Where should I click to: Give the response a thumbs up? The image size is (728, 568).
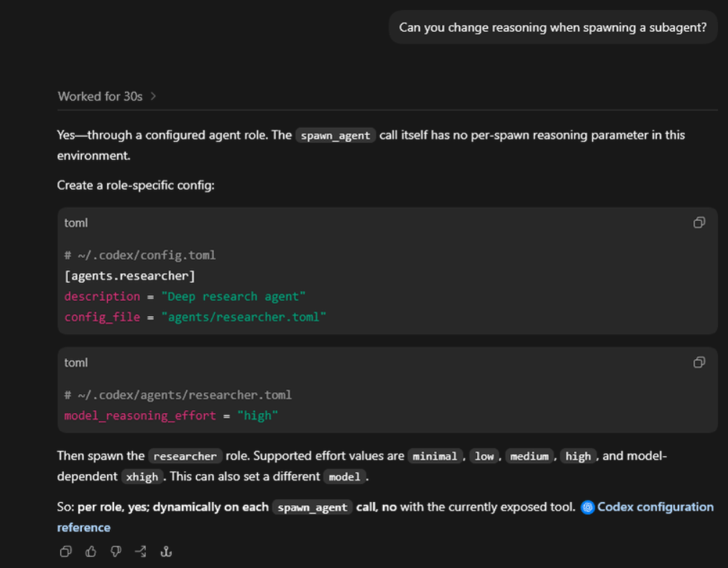[x=91, y=551]
